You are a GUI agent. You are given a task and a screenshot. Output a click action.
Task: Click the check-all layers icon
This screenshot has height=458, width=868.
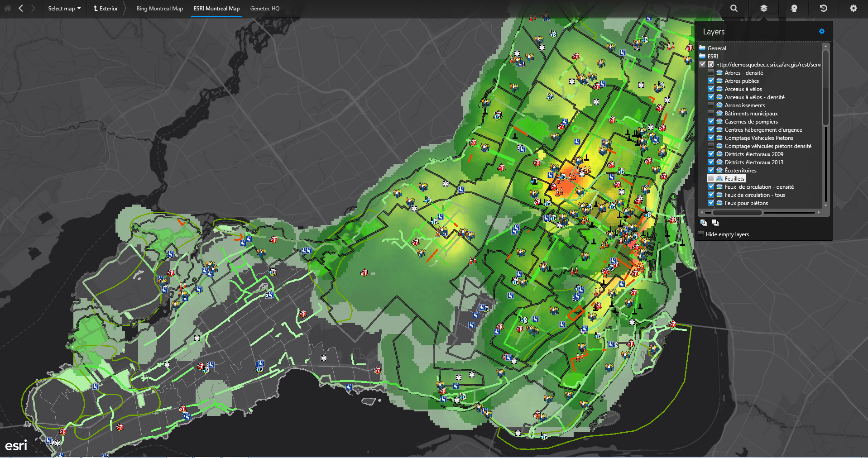coord(704,223)
